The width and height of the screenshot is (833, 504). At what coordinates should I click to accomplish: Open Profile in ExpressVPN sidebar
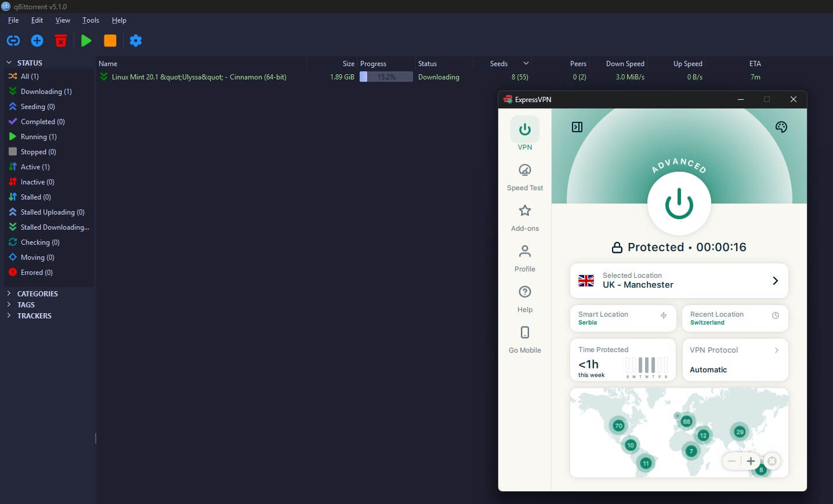pyautogui.click(x=525, y=258)
